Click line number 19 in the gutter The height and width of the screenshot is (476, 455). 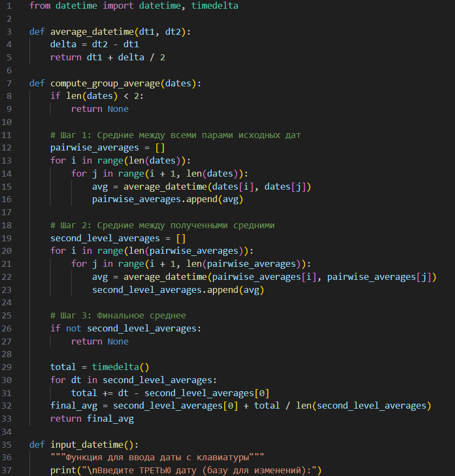click(8, 238)
